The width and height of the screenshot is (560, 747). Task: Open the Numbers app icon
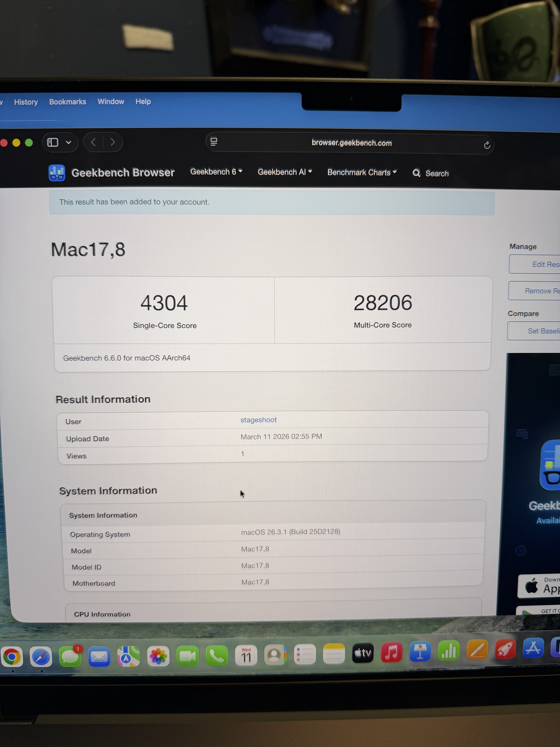449,650
